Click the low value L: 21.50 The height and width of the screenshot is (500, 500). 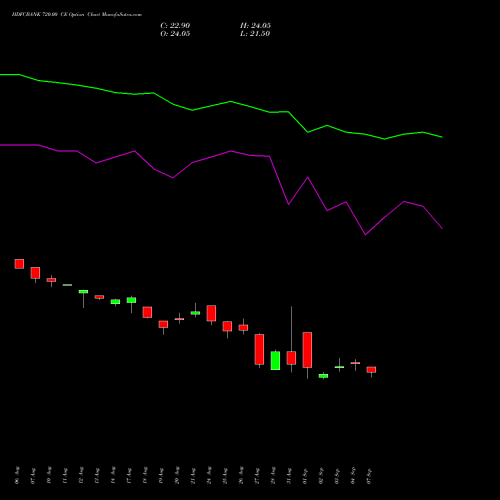point(255,34)
